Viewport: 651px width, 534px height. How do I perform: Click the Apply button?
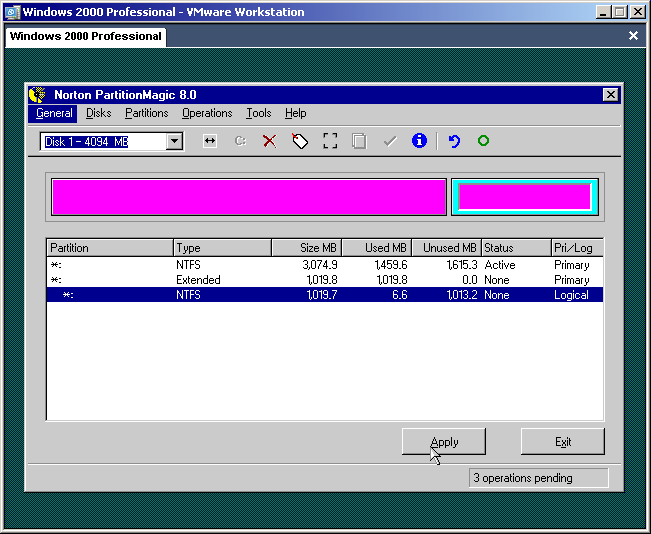tap(444, 442)
